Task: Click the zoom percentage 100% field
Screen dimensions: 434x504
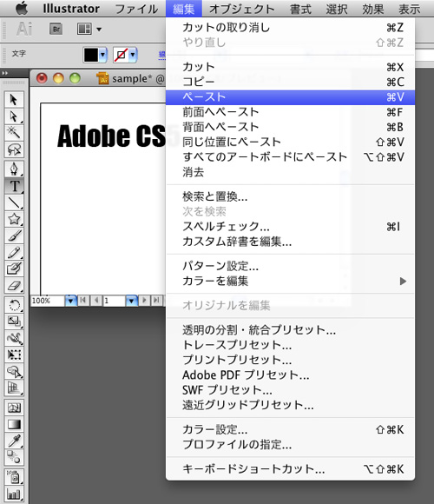Action: tap(48, 301)
